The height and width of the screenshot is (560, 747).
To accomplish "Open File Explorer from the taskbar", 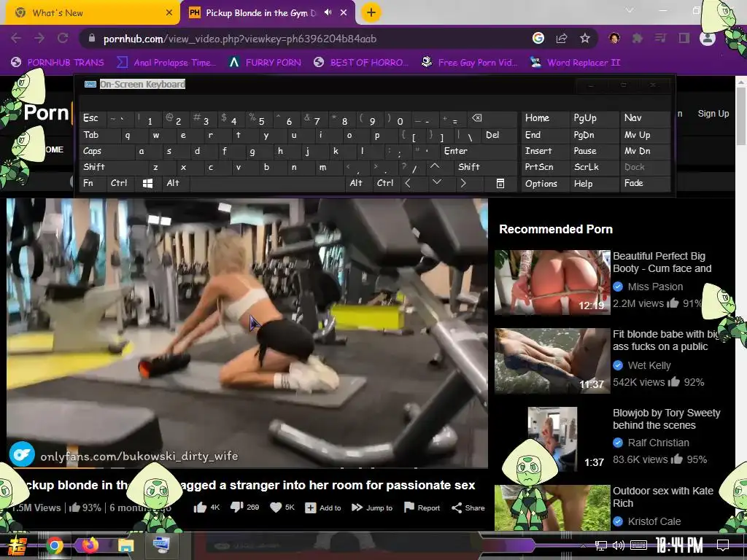I will tap(125, 545).
